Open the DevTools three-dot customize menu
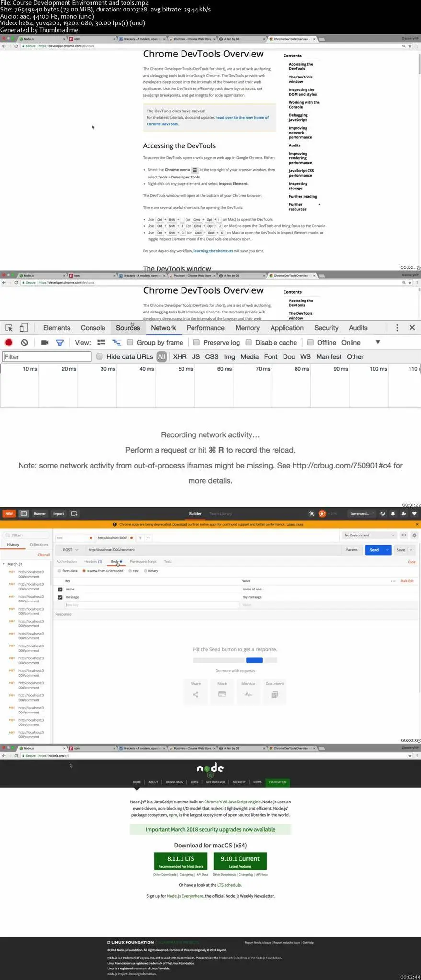 click(x=397, y=328)
